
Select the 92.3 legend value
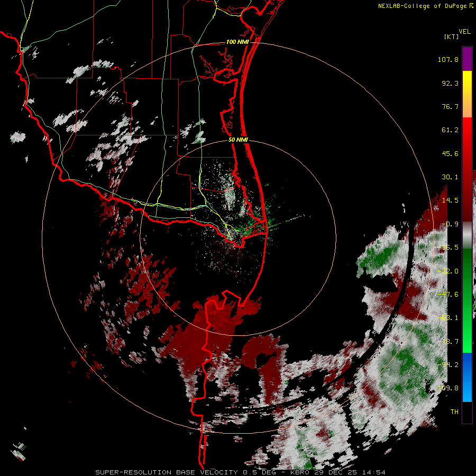[450, 83]
